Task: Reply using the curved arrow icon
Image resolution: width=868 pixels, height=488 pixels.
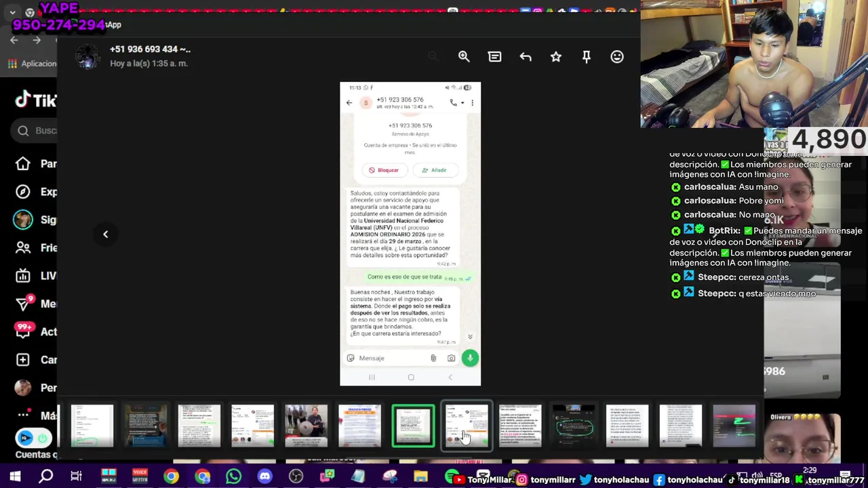Action: [526, 57]
